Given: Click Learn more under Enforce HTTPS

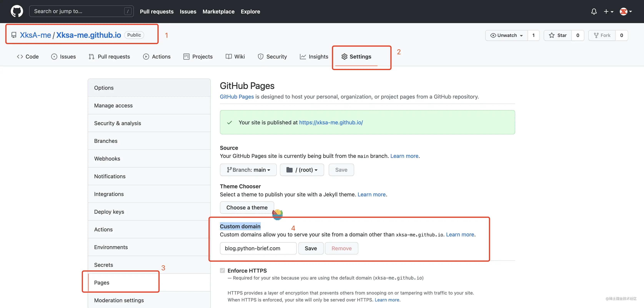Looking at the screenshot, I should pyautogui.click(x=387, y=300).
